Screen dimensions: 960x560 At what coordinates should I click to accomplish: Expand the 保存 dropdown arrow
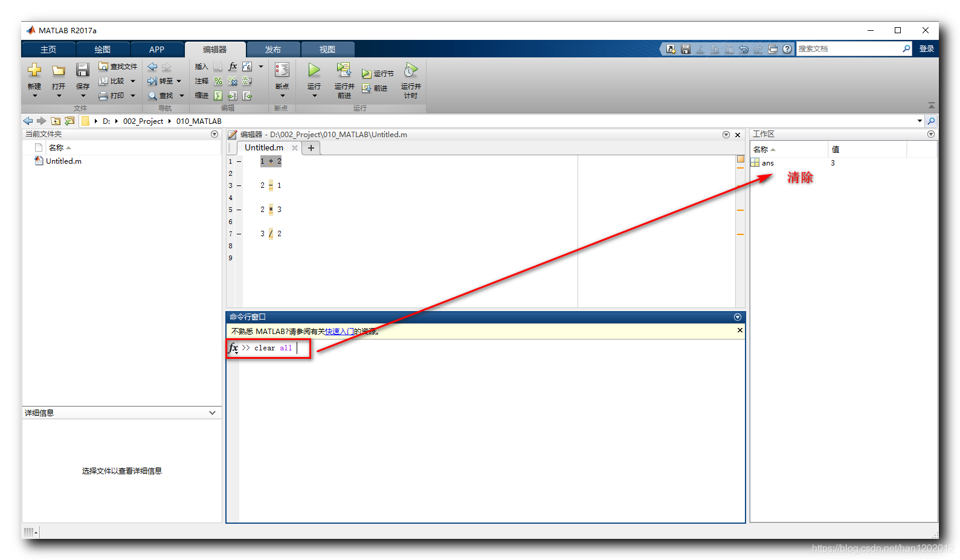click(x=83, y=95)
